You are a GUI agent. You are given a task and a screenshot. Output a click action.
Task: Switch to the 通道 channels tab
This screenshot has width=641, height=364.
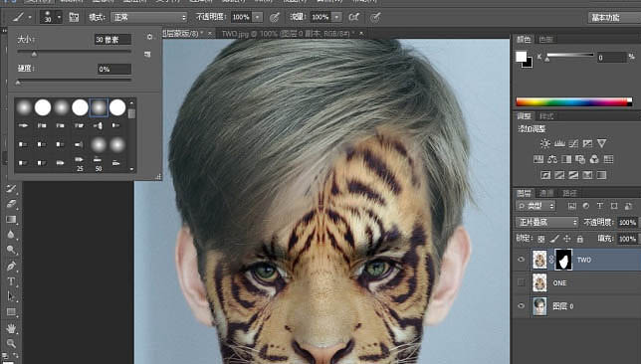point(546,193)
